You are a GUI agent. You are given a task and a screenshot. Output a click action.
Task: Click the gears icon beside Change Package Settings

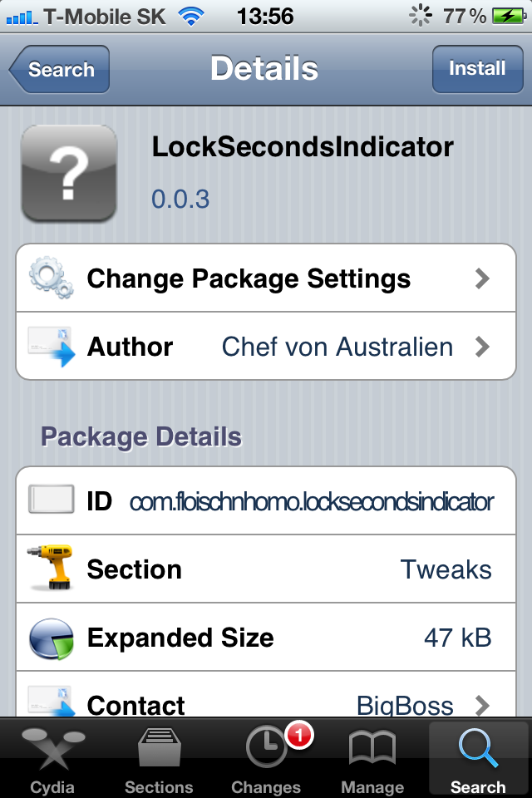click(x=51, y=278)
